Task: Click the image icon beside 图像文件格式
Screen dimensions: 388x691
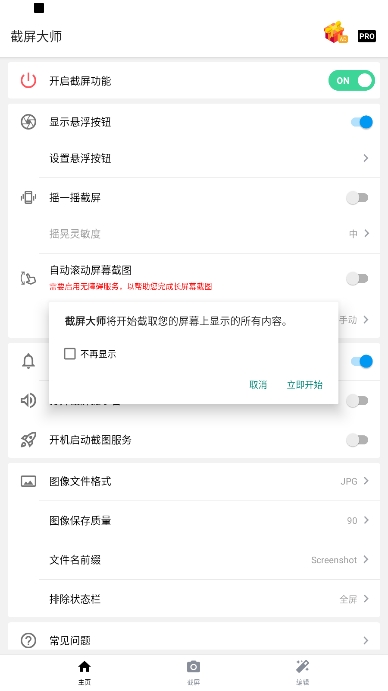Action: pos(28,481)
